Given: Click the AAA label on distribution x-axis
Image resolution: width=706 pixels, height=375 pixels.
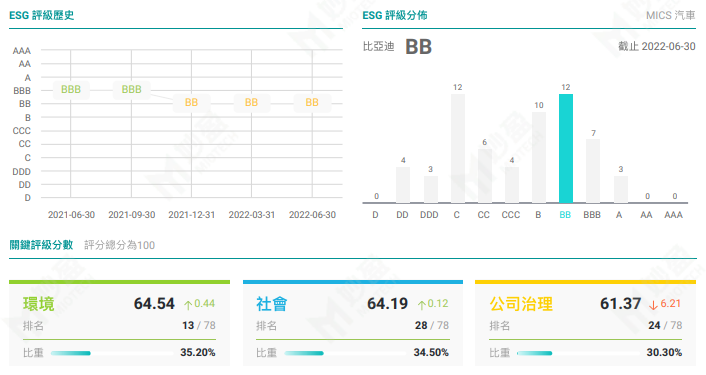Looking at the screenshot, I should tap(674, 215).
